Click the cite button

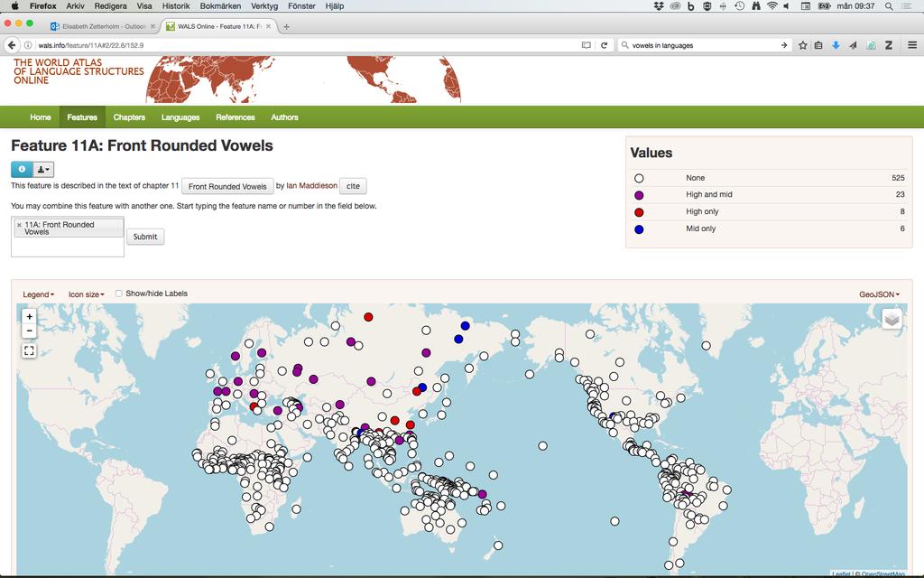353,186
